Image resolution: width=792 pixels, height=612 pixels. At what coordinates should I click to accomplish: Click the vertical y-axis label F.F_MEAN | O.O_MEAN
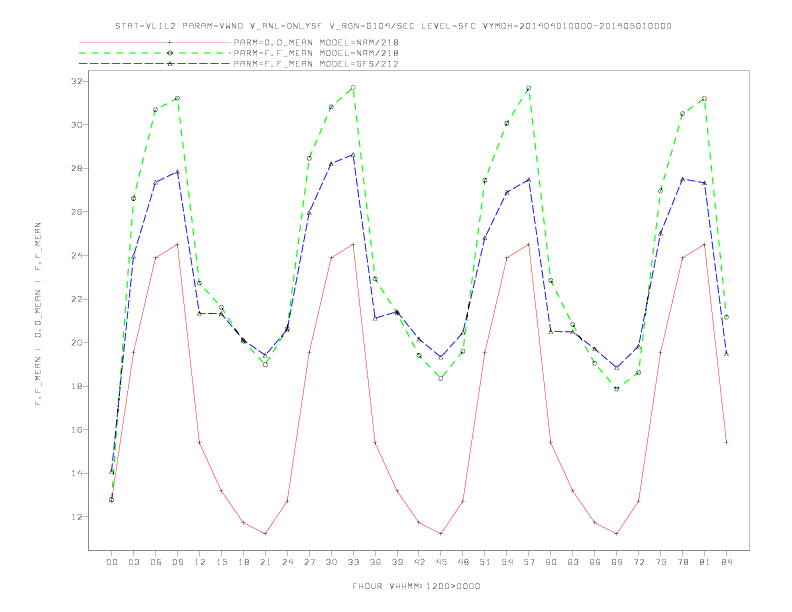pos(38,314)
